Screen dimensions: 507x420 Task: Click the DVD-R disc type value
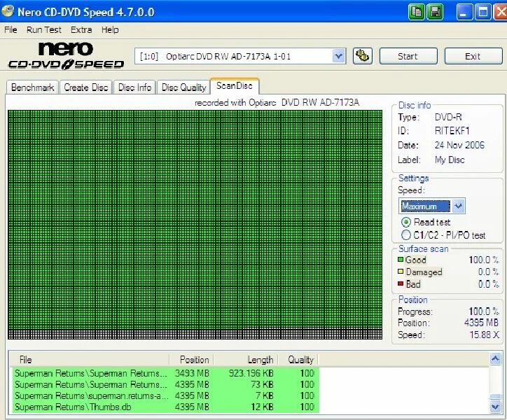(x=448, y=117)
